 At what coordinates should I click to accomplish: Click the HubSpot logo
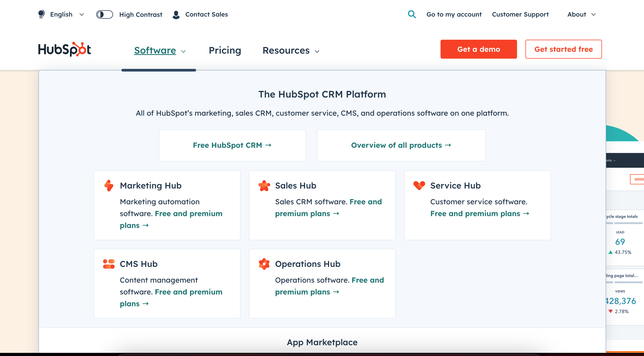(x=65, y=49)
